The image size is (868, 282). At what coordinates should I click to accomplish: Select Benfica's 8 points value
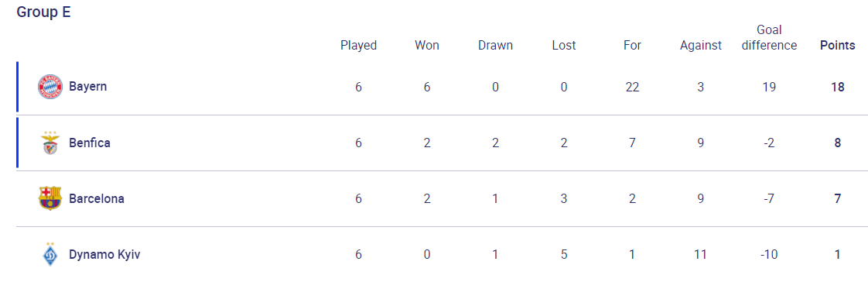click(x=838, y=143)
